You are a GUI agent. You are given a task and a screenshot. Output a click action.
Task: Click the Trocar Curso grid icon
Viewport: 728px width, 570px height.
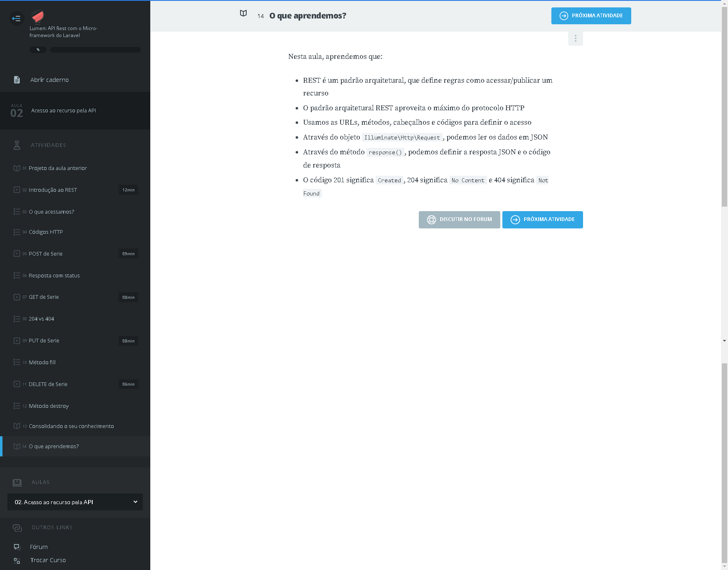17,561
